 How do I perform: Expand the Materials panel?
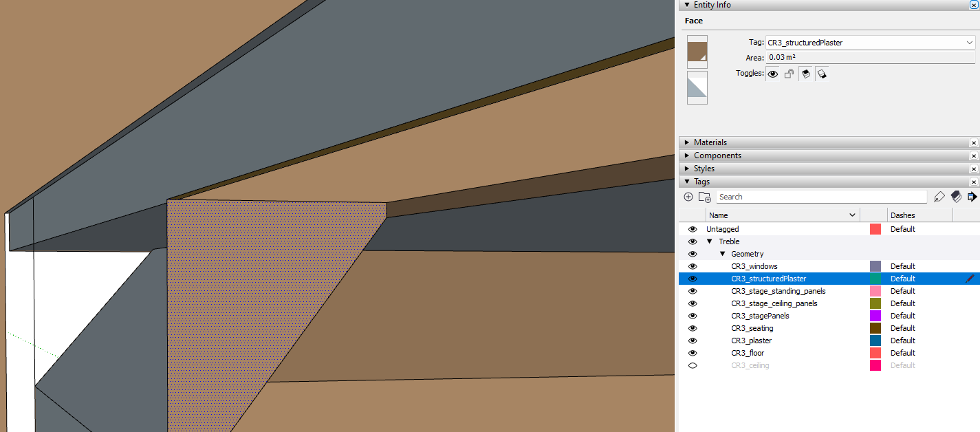686,142
